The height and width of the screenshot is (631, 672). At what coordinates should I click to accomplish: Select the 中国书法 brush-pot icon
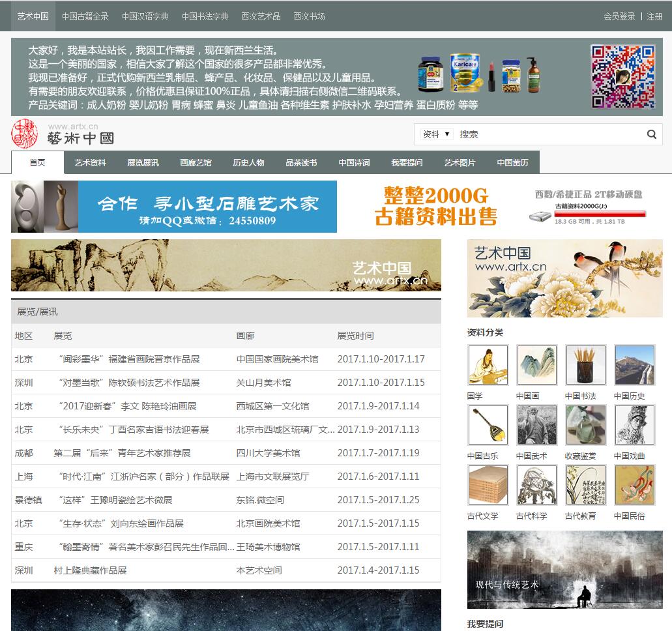coord(585,365)
